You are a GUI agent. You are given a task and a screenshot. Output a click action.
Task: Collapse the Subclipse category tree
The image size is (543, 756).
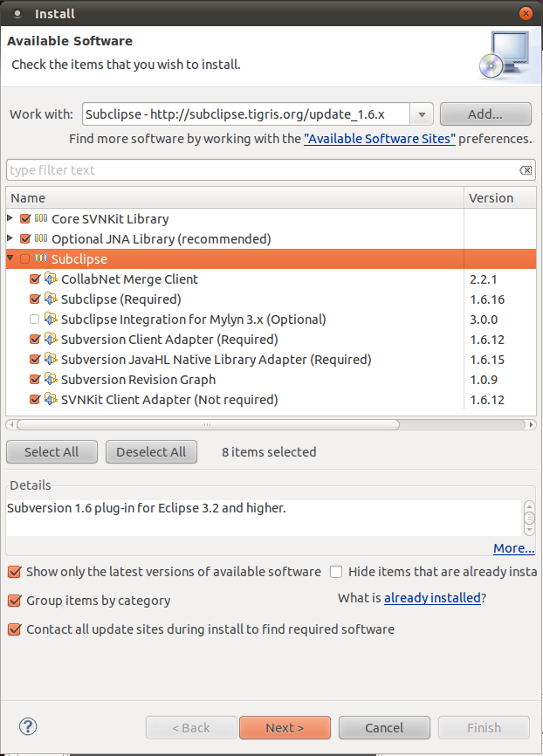coord(10,258)
